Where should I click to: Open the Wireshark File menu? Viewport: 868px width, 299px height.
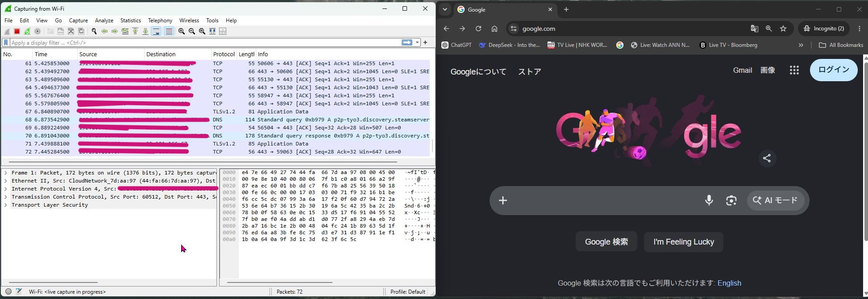point(8,21)
